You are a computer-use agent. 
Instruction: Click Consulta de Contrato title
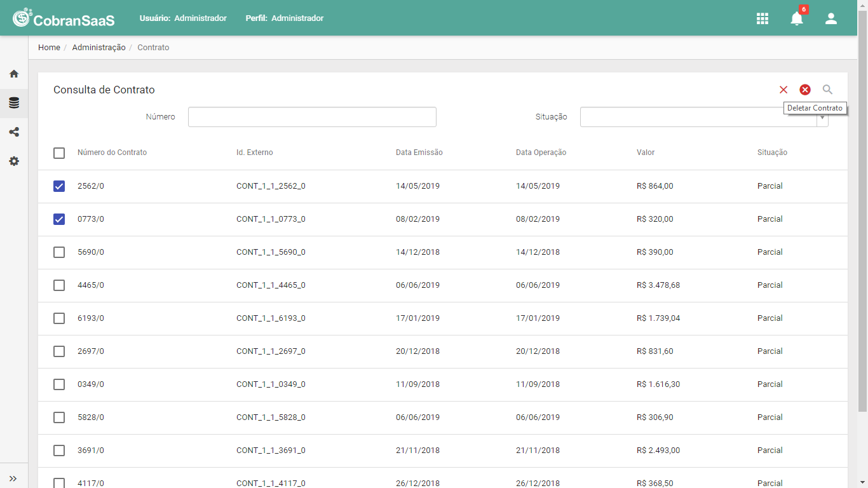104,90
